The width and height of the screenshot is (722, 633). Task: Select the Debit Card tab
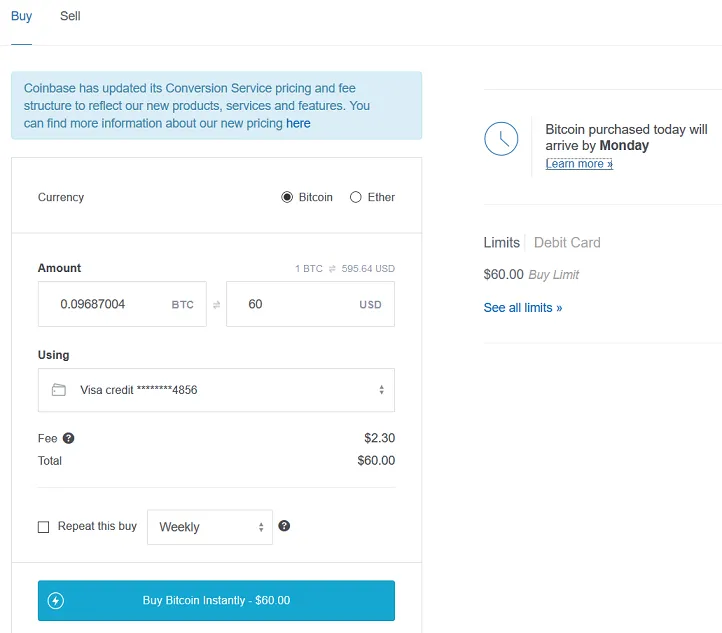(567, 242)
